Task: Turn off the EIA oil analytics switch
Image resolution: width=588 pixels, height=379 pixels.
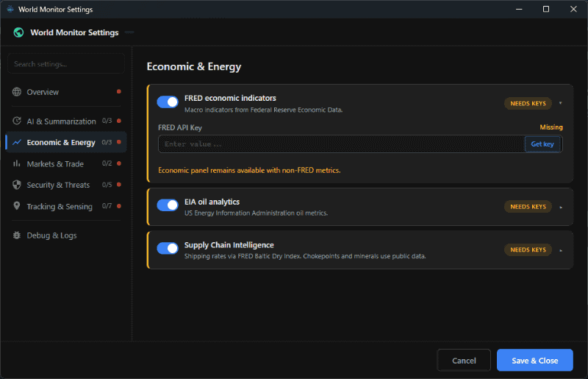Action: [168, 206]
